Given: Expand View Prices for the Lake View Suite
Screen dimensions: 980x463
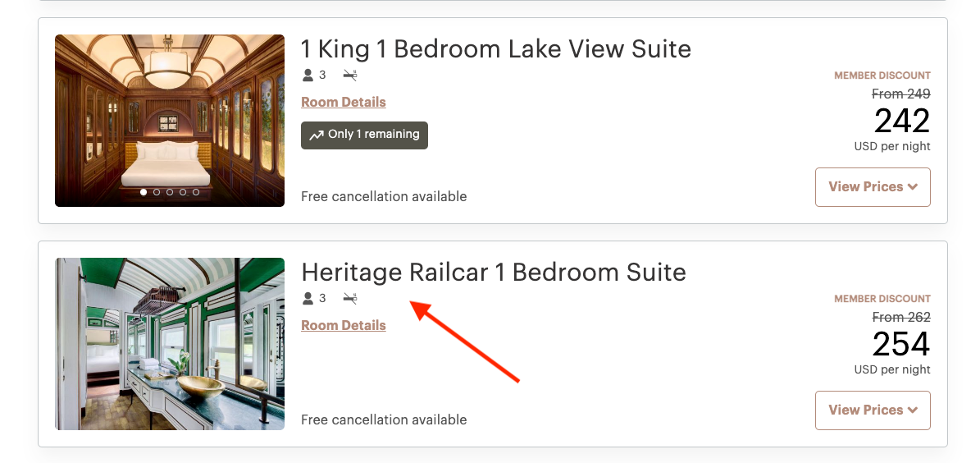Looking at the screenshot, I should point(873,187).
